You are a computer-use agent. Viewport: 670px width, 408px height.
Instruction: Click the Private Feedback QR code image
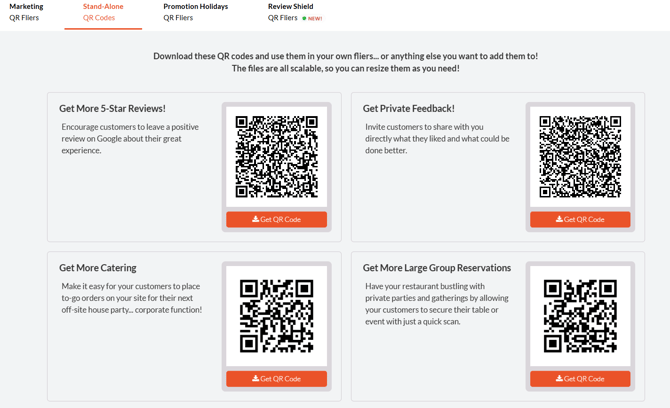tap(580, 156)
